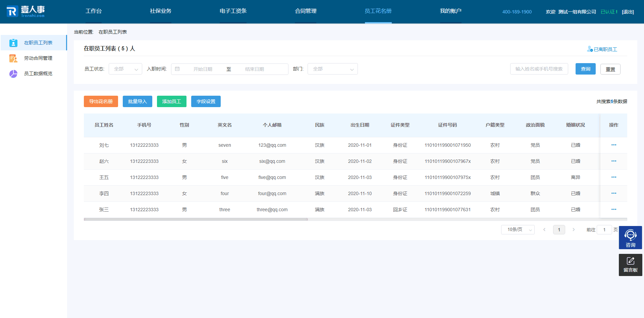The width and height of the screenshot is (644, 318).
Task: Click the 已离职员工 person icon
Action: 590,49
